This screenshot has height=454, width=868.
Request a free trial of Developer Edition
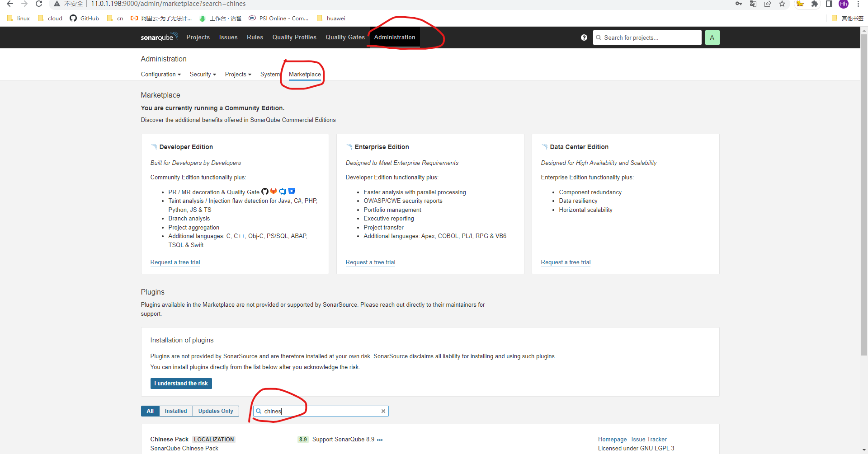pyautogui.click(x=175, y=262)
